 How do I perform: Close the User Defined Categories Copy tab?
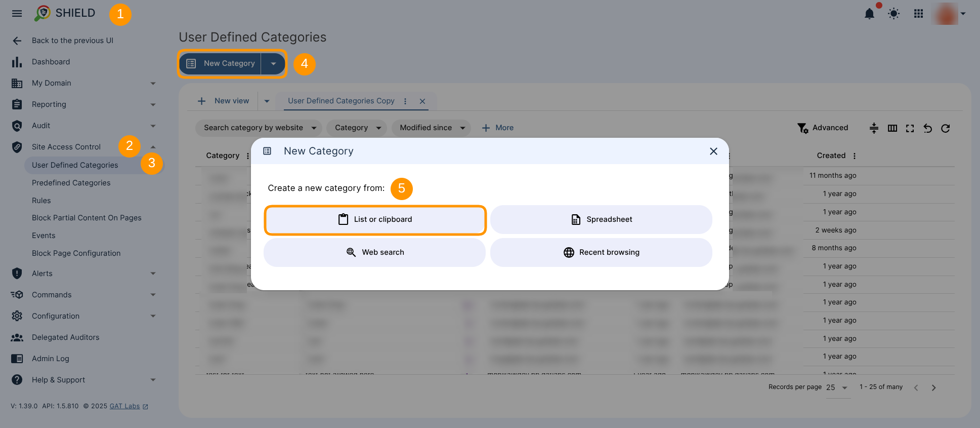(422, 101)
